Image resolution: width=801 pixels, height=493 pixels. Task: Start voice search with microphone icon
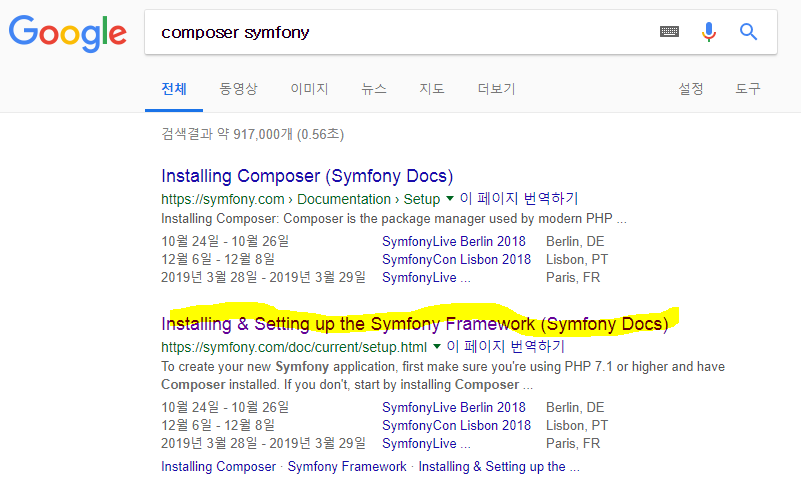coord(709,32)
